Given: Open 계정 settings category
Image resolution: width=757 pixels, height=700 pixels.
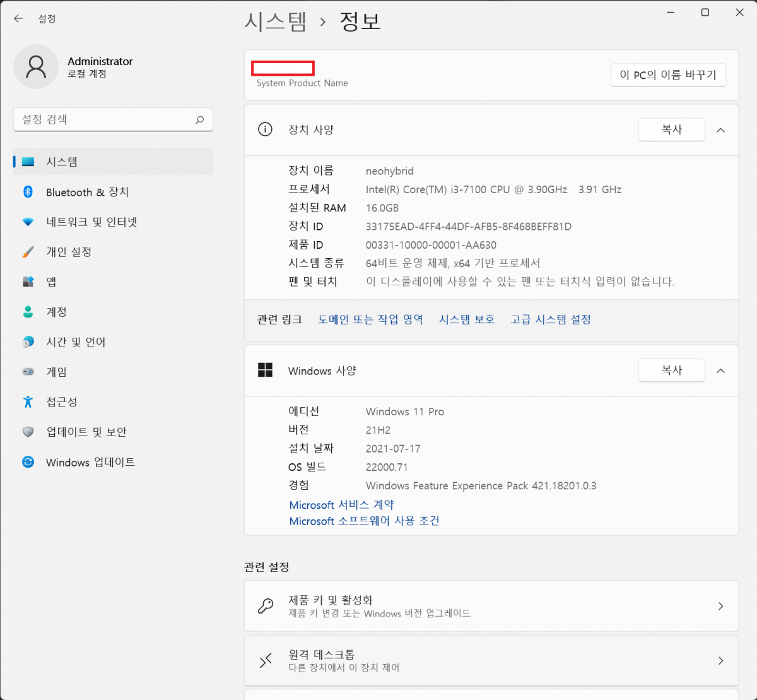Looking at the screenshot, I should click(114, 312).
